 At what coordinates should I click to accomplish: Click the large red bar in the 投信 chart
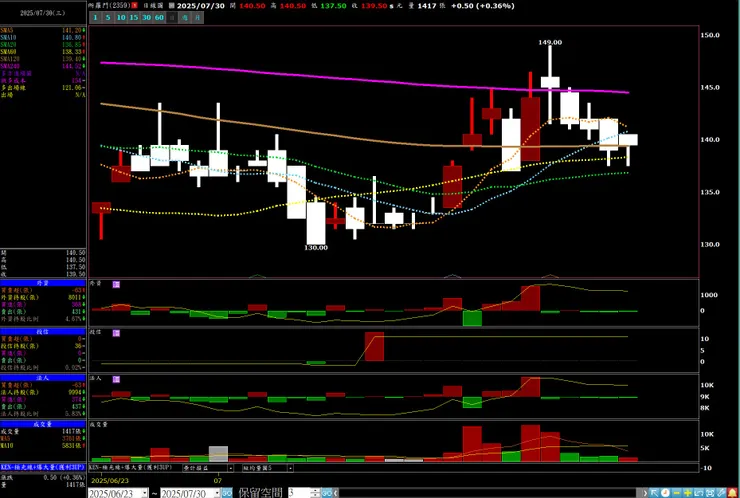(x=374, y=346)
